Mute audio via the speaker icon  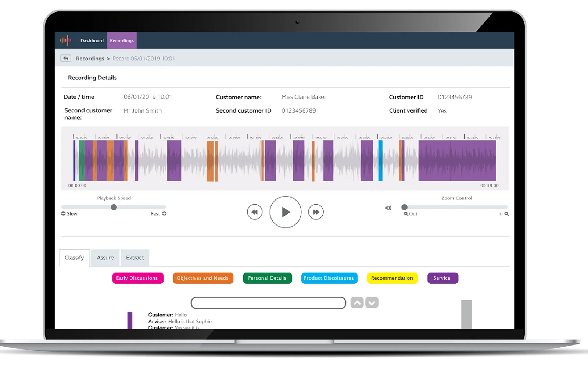(388, 208)
